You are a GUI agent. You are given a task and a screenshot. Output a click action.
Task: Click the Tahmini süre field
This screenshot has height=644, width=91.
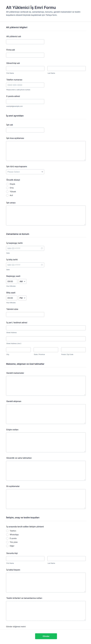pyautogui.click(x=25, y=314)
